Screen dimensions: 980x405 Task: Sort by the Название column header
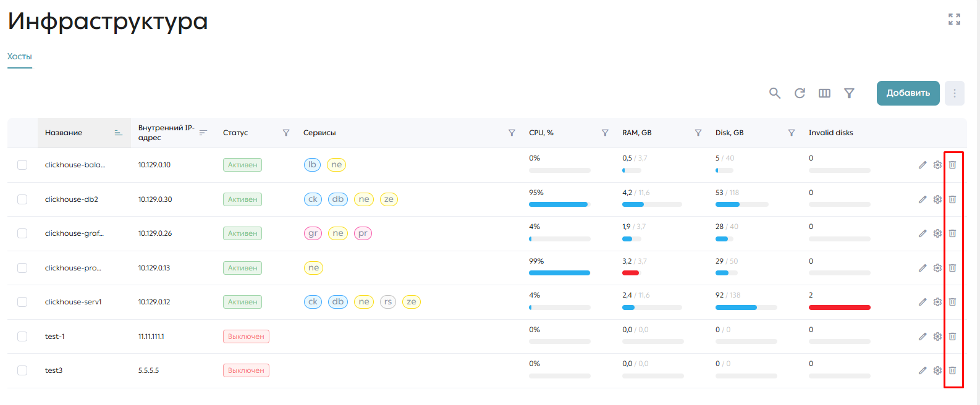pyautogui.click(x=64, y=133)
